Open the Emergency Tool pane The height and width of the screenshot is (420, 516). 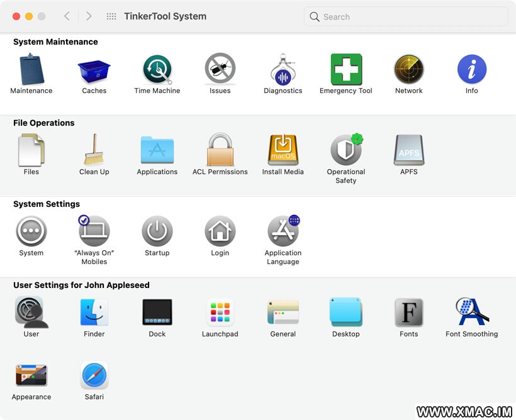[346, 69]
